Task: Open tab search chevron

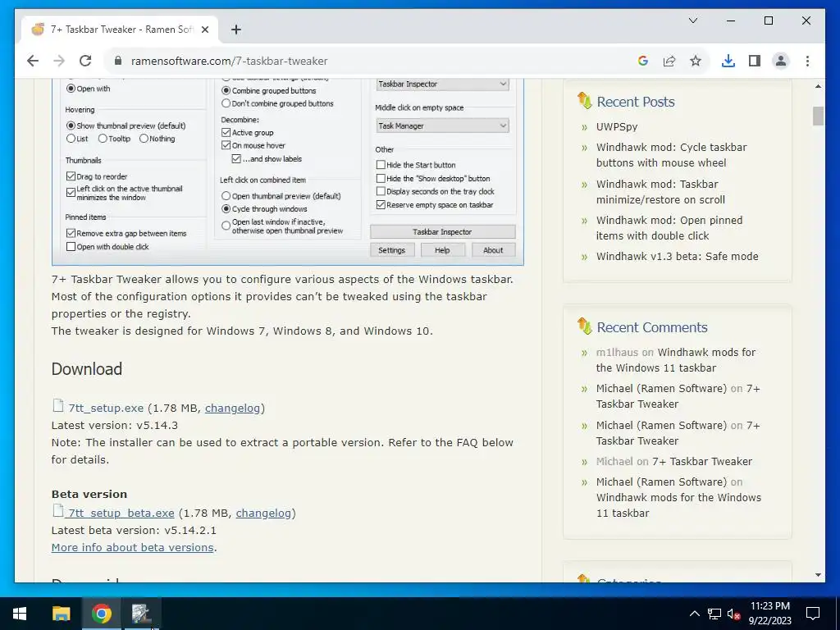Action: click(692, 21)
